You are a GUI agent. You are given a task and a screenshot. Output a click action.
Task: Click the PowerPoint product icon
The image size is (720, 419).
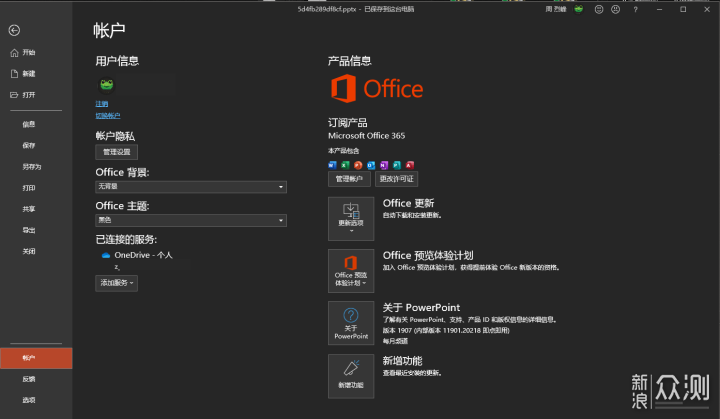(358, 165)
